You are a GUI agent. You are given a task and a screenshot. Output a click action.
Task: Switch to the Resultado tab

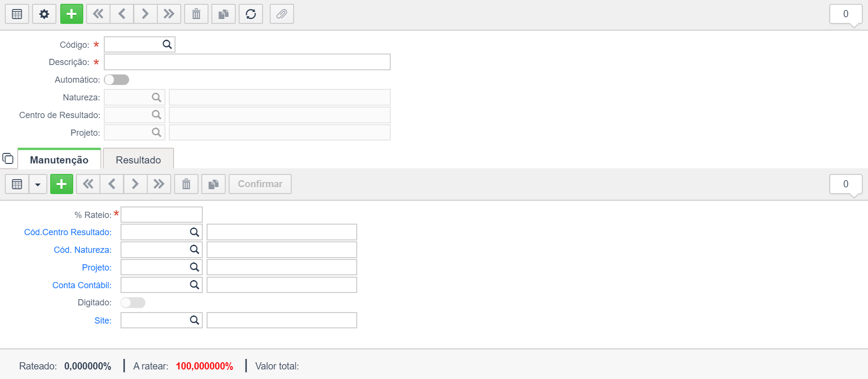point(138,160)
